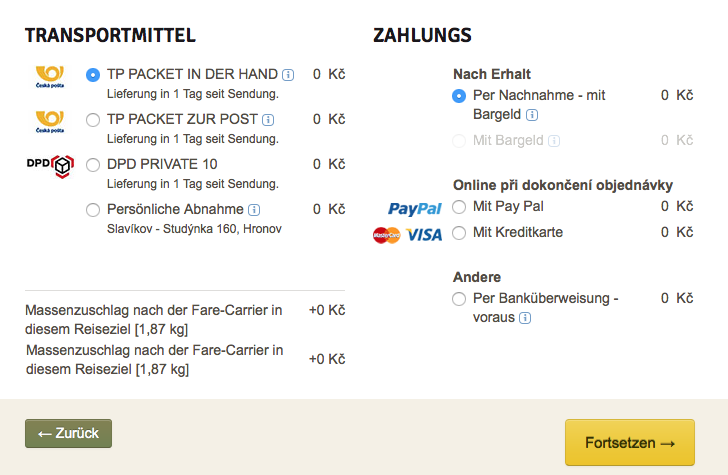Click the PayPal logo
Viewport: 728px width, 475px height.
[415, 208]
